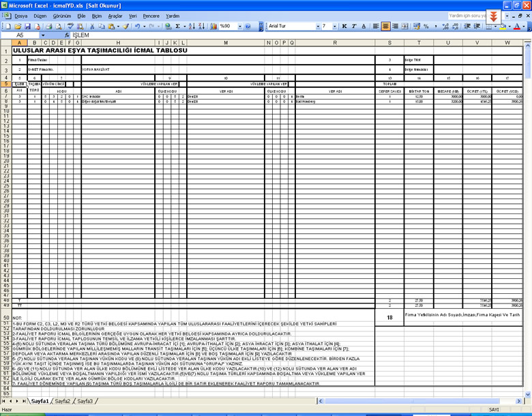The width and height of the screenshot is (532, 416).
Task: Toggle right text alignment
Action: (396, 26)
